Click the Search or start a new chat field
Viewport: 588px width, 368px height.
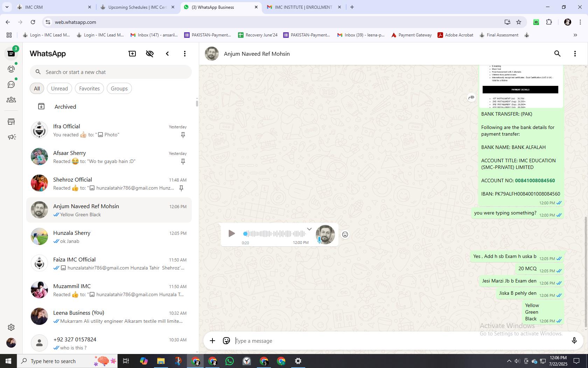[x=111, y=72]
